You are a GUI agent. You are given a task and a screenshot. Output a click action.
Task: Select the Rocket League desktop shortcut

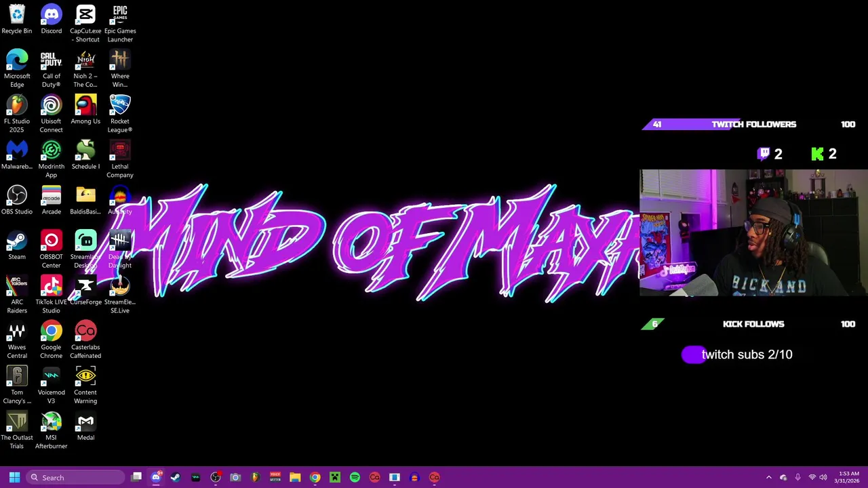click(120, 114)
